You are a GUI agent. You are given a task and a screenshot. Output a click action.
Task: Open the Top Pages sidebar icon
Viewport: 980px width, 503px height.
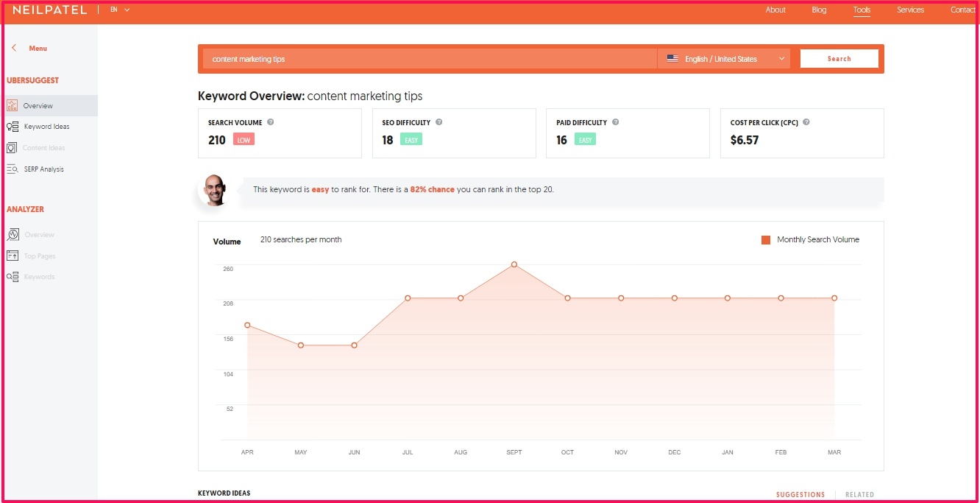pos(12,256)
